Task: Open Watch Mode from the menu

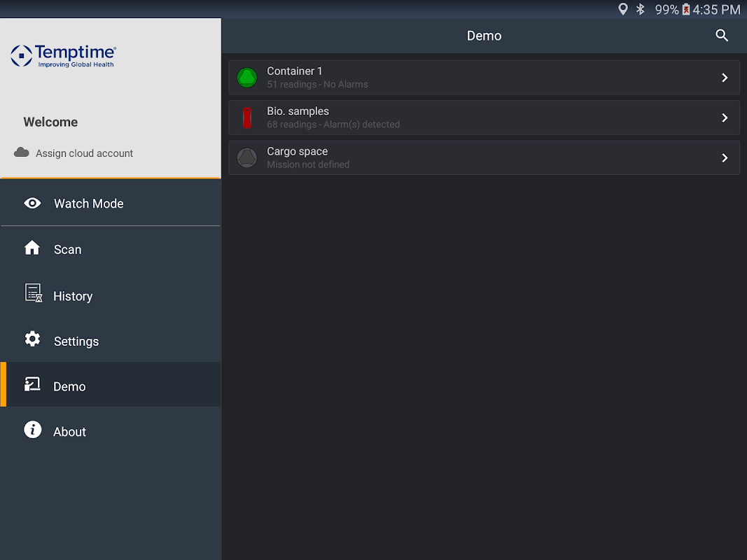Action: [111, 203]
